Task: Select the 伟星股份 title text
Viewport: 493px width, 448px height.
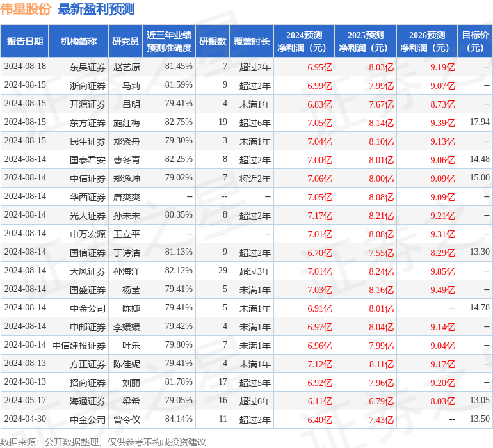Action: pos(26,9)
